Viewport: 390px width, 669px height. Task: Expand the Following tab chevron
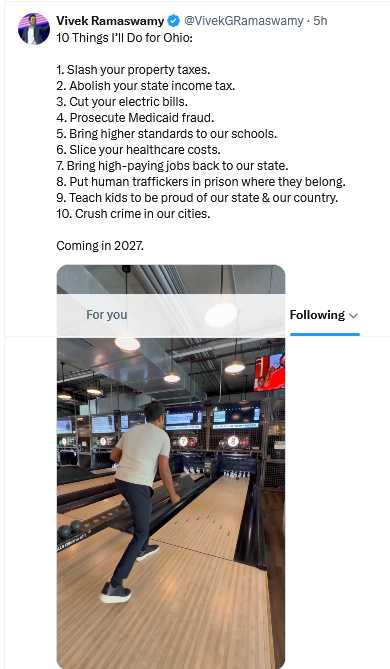(353, 316)
